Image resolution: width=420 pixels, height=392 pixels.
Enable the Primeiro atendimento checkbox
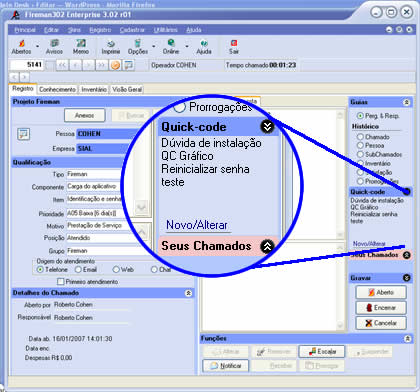pos(60,282)
